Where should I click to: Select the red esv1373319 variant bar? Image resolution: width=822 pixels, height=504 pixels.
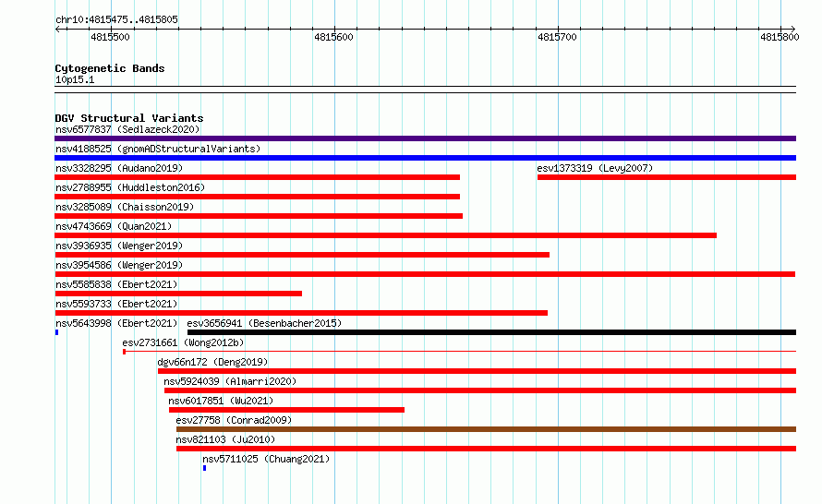(x=667, y=177)
